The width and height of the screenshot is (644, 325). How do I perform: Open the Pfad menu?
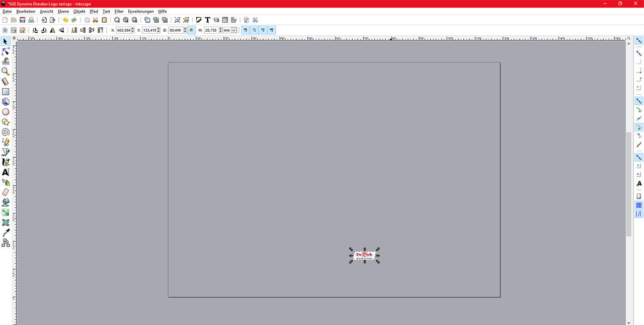click(x=94, y=11)
